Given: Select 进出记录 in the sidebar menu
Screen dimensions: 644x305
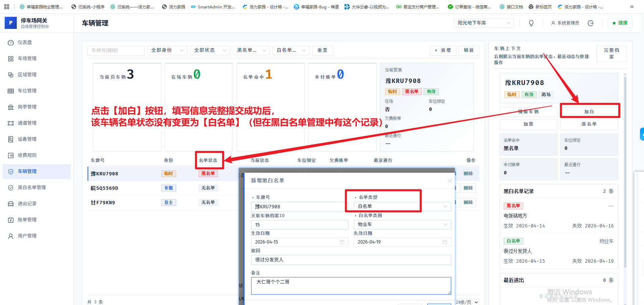Looking at the screenshot, I should click(x=27, y=204).
